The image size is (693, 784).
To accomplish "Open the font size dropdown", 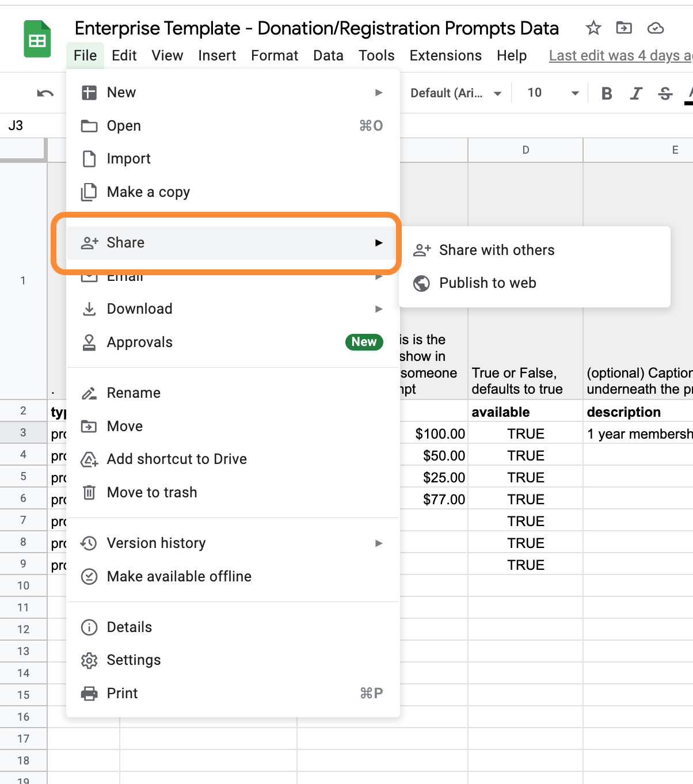I will 553,93.
